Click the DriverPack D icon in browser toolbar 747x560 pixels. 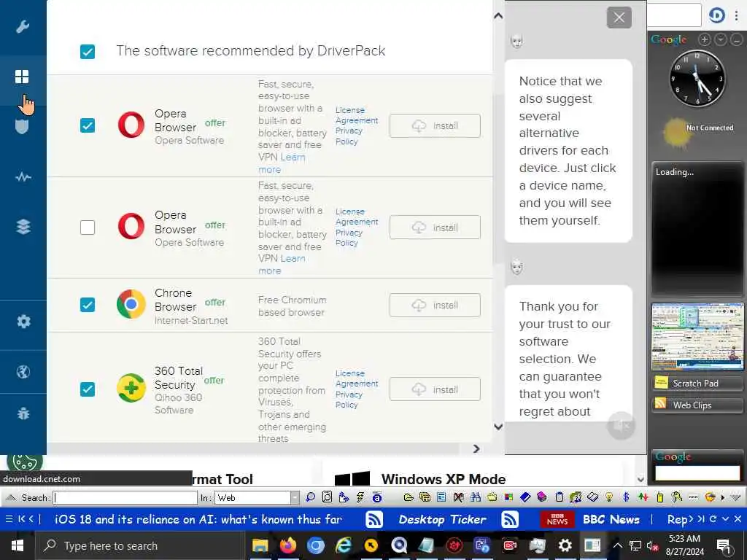pos(716,16)
